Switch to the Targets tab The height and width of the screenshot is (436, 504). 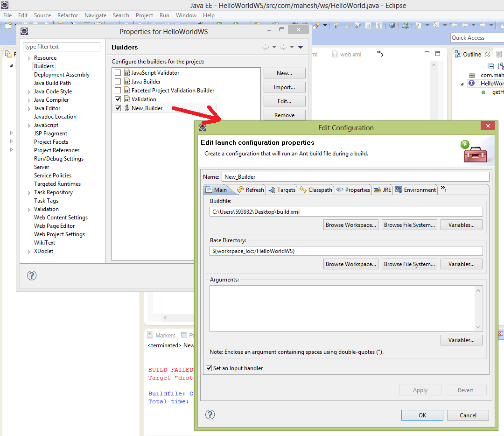click(x=282, y=190)
